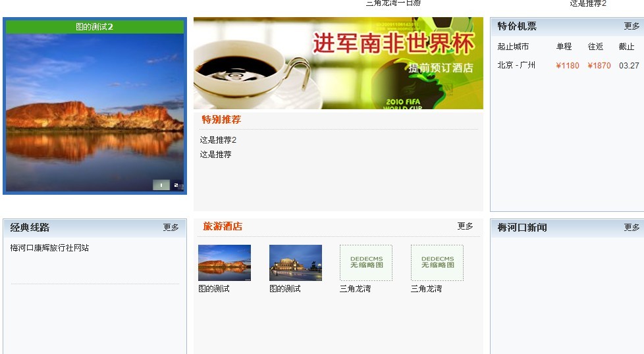
Task: Click 更多 in 梅河口新闻 panel
Action: pos(631,227)
